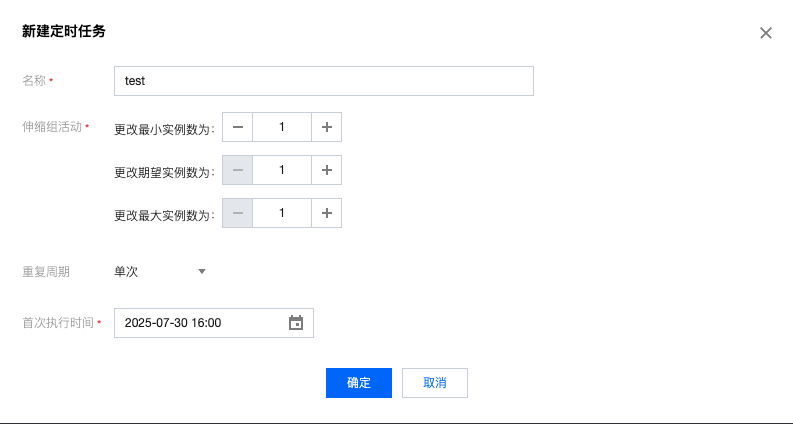Click the 伸缩组活动 label
Image resolution: width=793 pixels, height=424 pixels.
click(52, 128)
